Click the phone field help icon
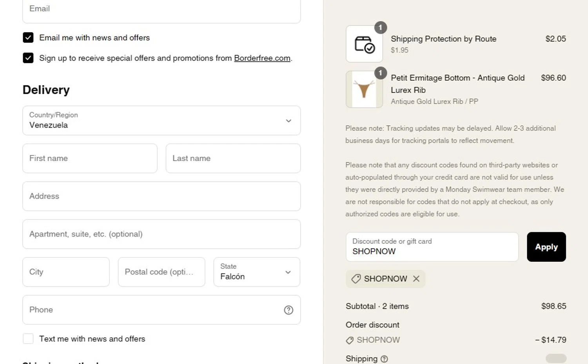The height and width of the screenshot is (364, 588). (x=289, y=310)
